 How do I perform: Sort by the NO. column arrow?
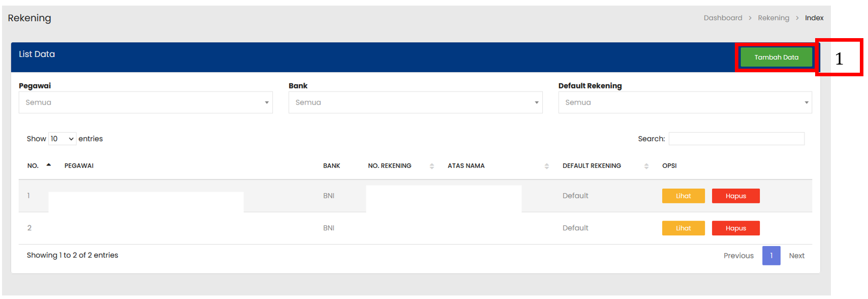[49, 165]
